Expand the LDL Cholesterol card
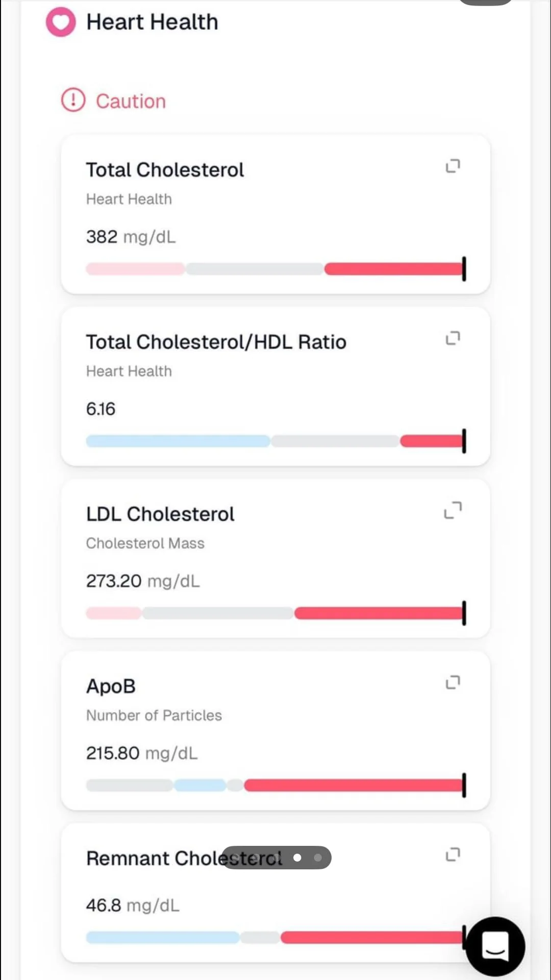The image size is (551, 980). (x=453, y=510)
